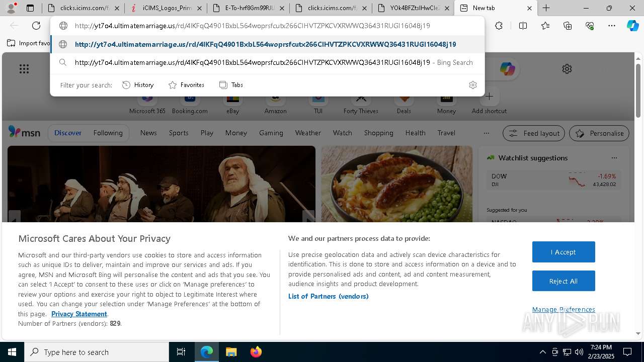Open the MSN navigation more ellipsis
This screenshot has width=644, height=362.
click(486, 133)
